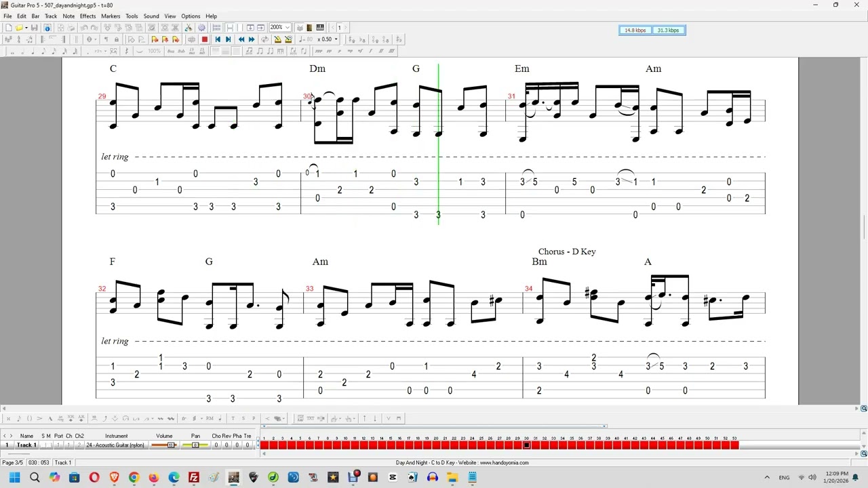Rewind with the double-left arrow button
Image resolution: width=868 pixels, height=488 pixels.
tap(241, 39)
